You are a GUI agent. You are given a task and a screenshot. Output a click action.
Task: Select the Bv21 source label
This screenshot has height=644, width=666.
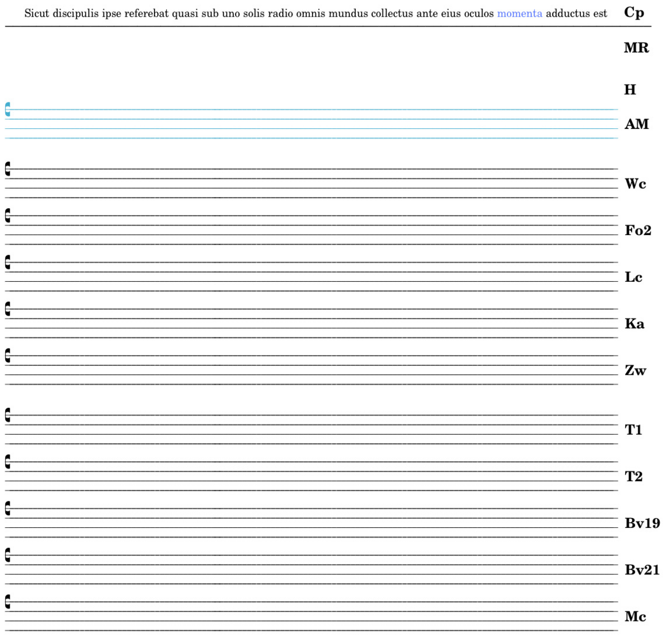(x=642, y=570)
